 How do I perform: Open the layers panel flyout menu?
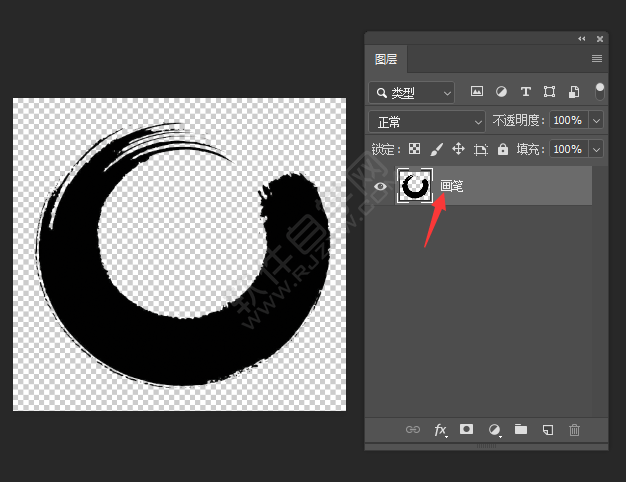[x=597, y=59]
